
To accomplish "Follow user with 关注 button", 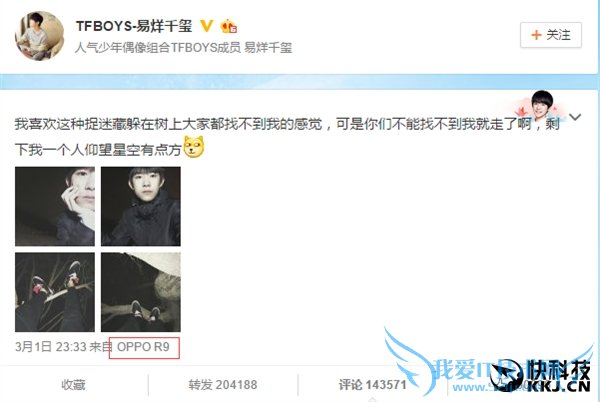I will coord(551,35).
